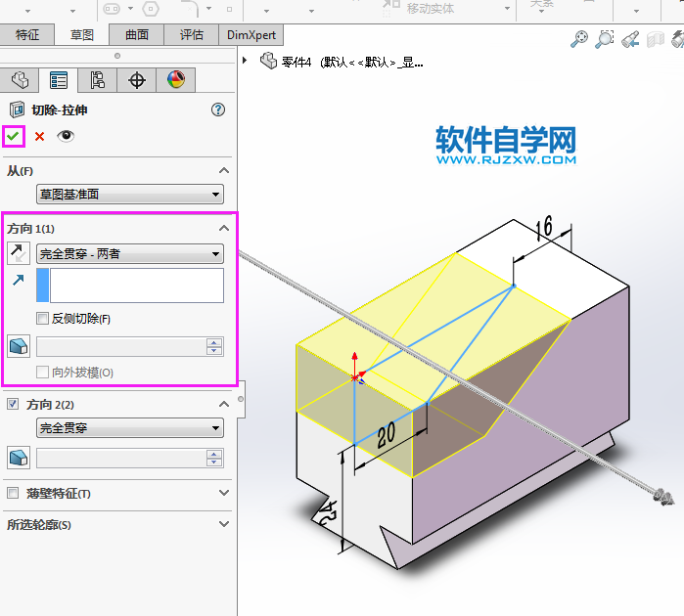
Task: Open the 草图基准面 start condition dropdown
Action: 130,194
